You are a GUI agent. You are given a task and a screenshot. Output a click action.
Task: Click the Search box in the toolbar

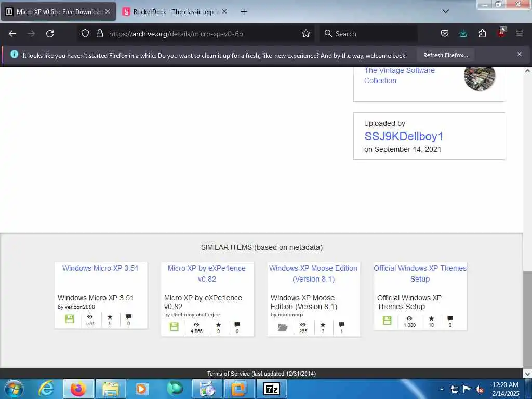(368, 34)
